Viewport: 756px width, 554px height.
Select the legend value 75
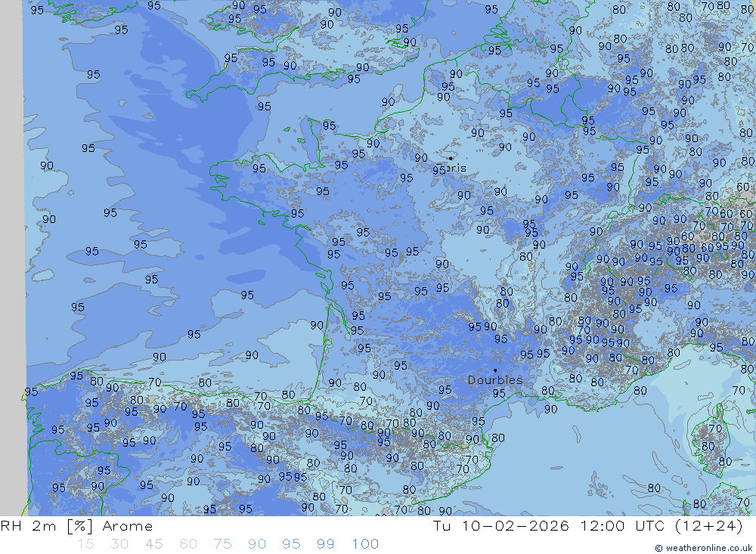click(x=223, y=544)
